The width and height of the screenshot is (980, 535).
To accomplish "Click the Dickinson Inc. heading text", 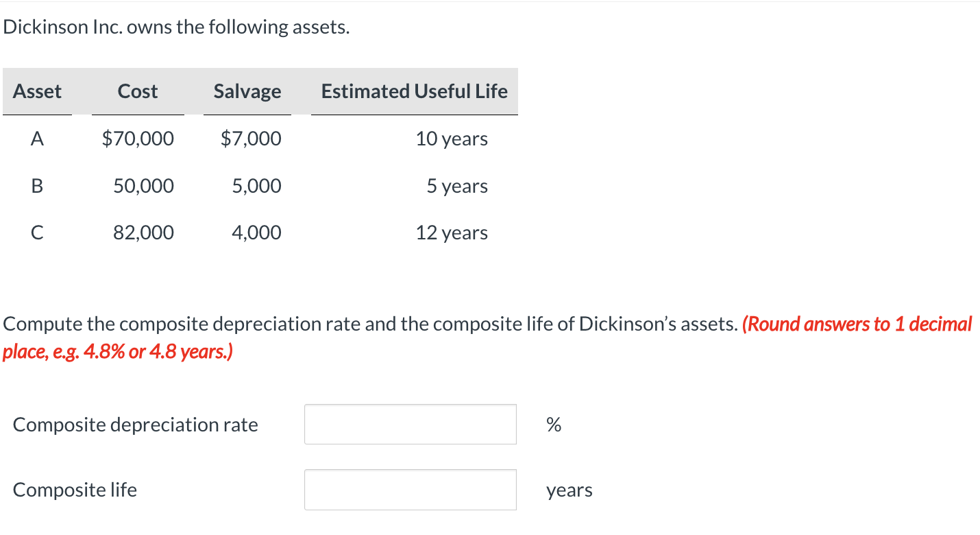I will [x=175, y=26].
